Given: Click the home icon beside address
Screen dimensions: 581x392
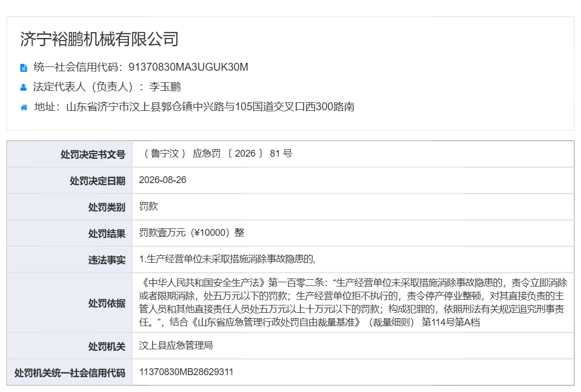Looking at the screenshot, I should [24, 108].
